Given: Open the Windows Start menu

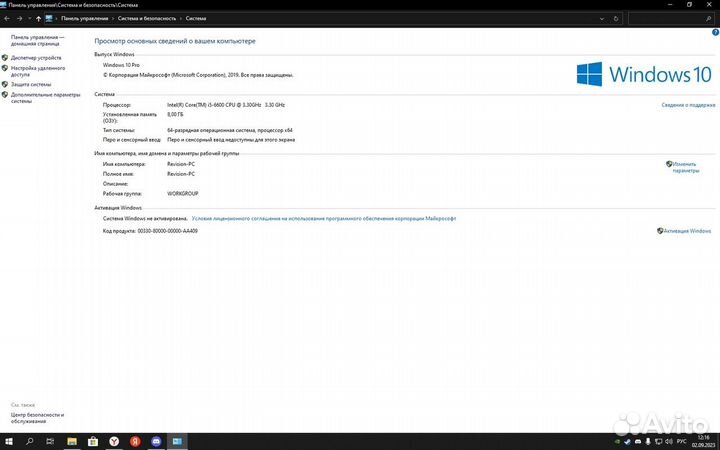Looking at the screenshot, I should [x=9, y=441].
